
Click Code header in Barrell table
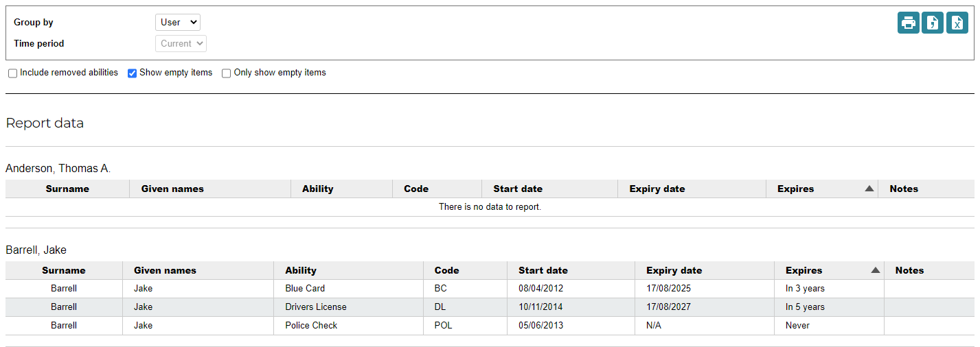click(446, 270)
